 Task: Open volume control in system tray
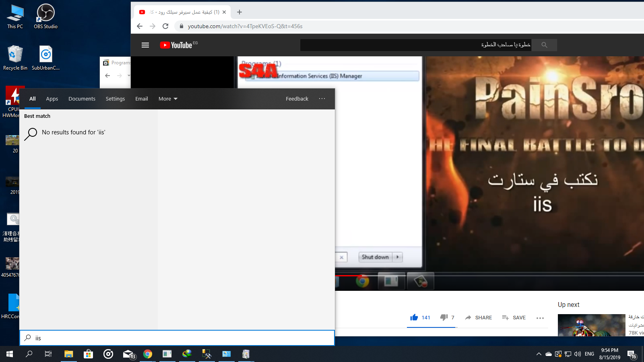coord(578,354)
